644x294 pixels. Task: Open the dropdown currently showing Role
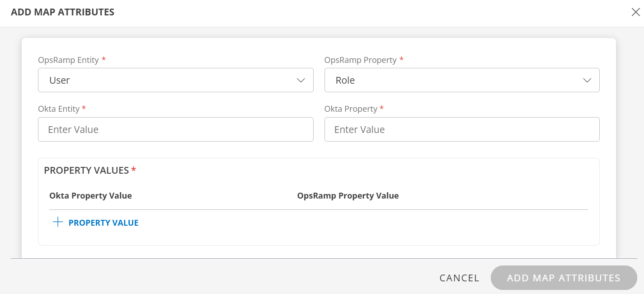click(x=462, y=80)
